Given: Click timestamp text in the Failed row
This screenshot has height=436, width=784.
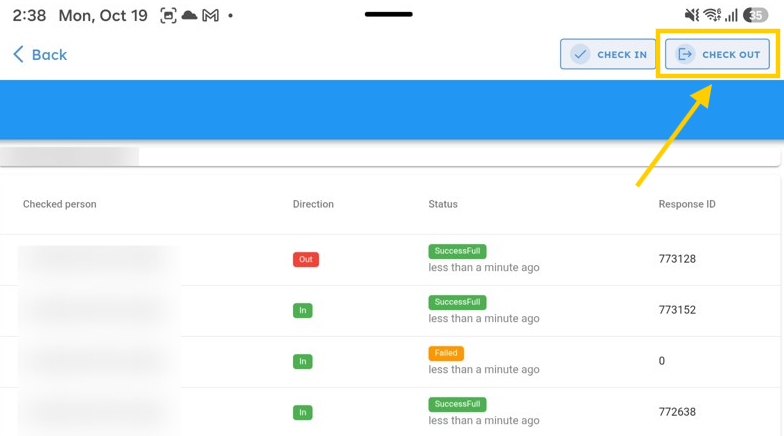Looking at the screenshot, I should pos(484,370).
